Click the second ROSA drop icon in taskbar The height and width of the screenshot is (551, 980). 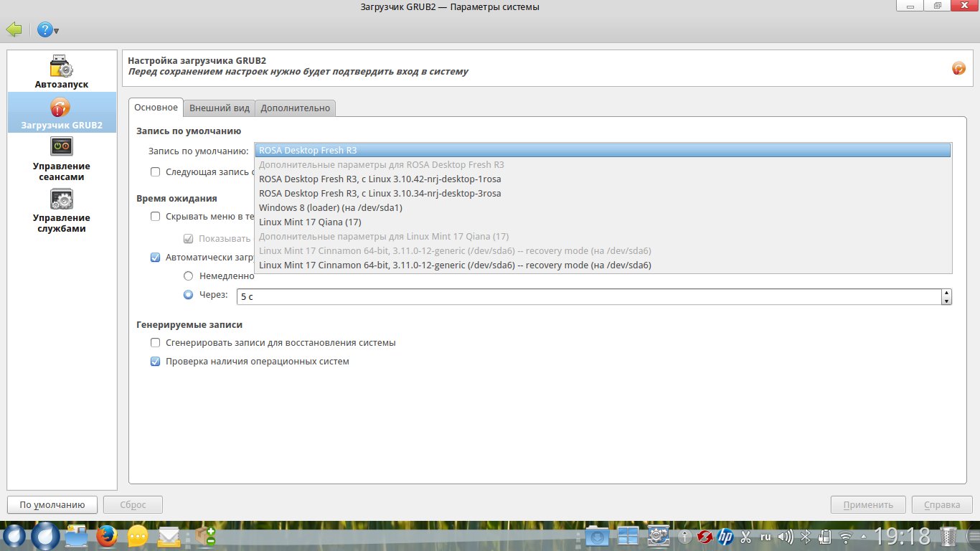click(44, 537)
